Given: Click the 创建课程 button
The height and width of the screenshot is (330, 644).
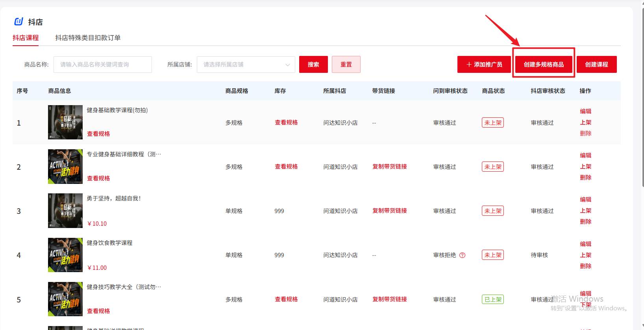Looking at the screenshot, I should coord(597,65).
